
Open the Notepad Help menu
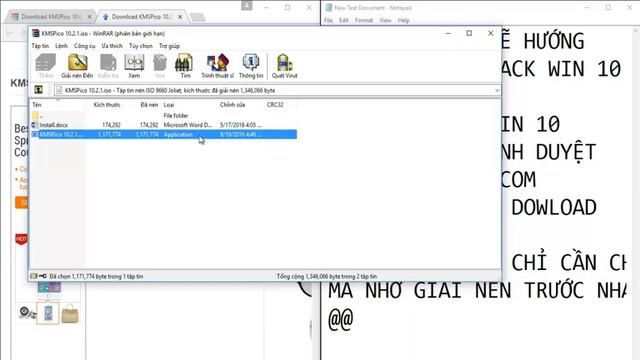pyautogui.click(x=403, y=20)
